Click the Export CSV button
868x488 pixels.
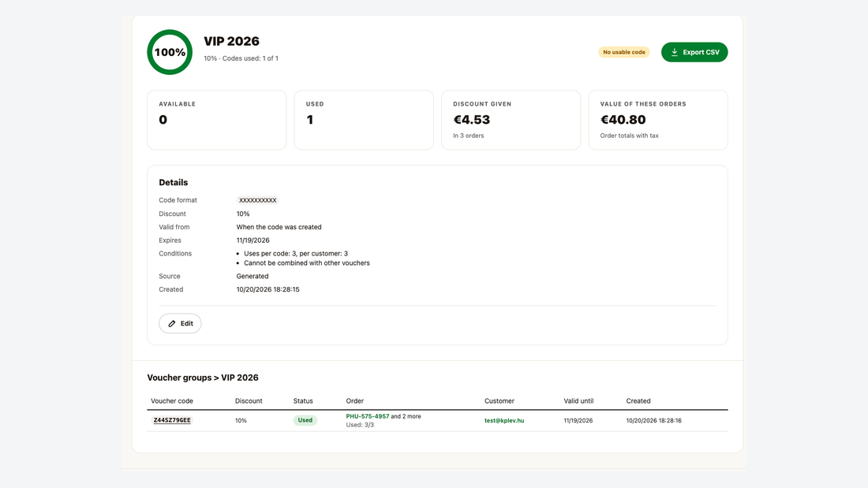[694, 52]
